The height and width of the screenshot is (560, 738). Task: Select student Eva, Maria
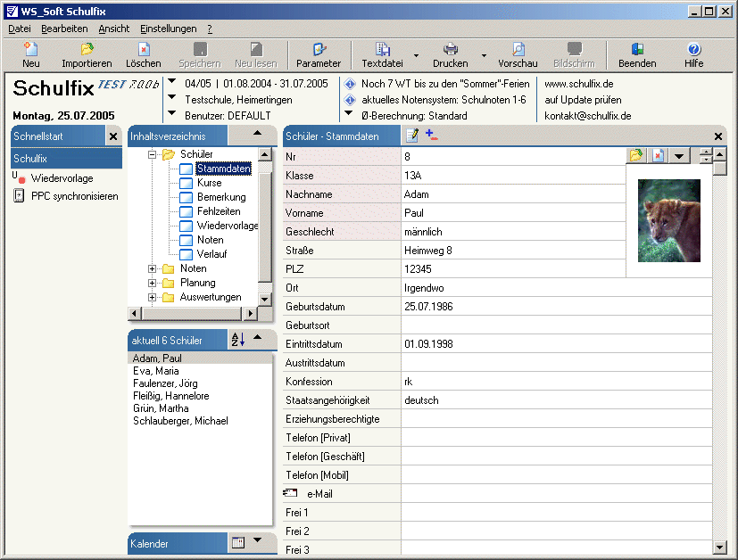[x=156, y=371]
